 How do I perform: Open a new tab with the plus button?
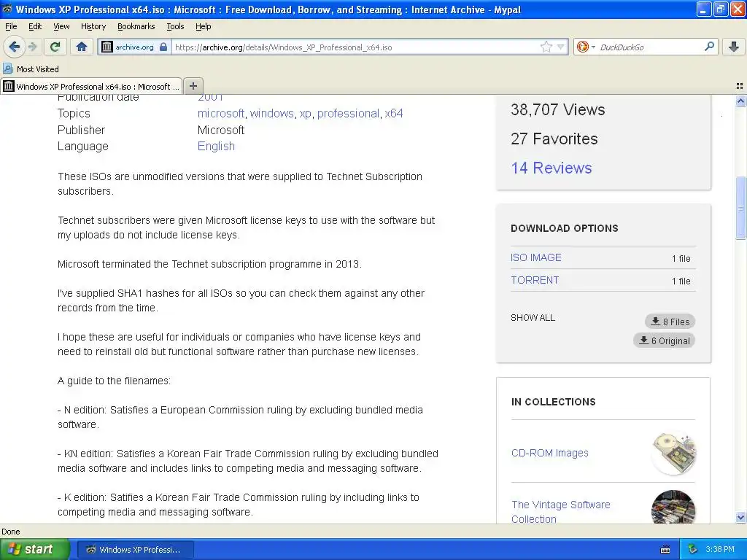pos(193,86)
